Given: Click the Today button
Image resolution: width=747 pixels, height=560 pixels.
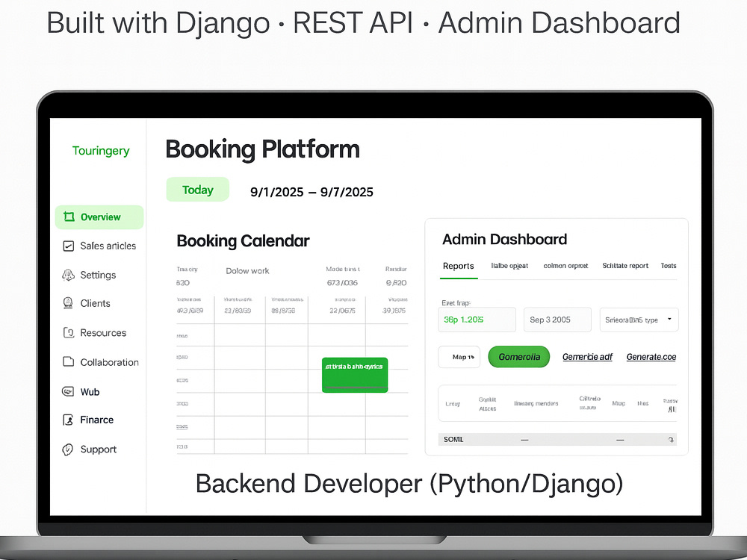Looking at the screenshot, I should (x=198, y=190).
